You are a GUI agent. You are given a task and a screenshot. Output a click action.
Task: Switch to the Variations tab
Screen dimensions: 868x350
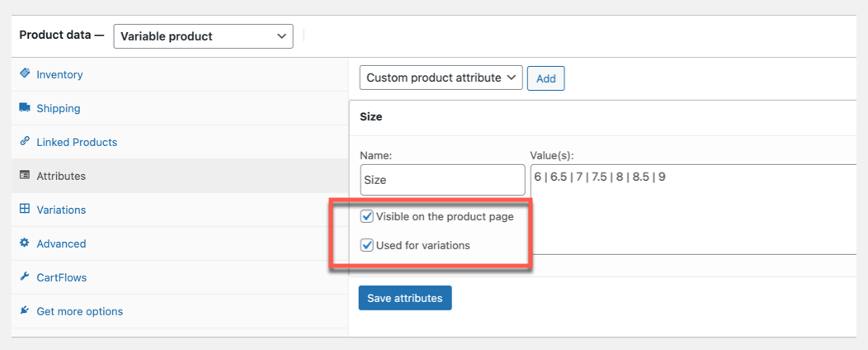coord(61,210)
